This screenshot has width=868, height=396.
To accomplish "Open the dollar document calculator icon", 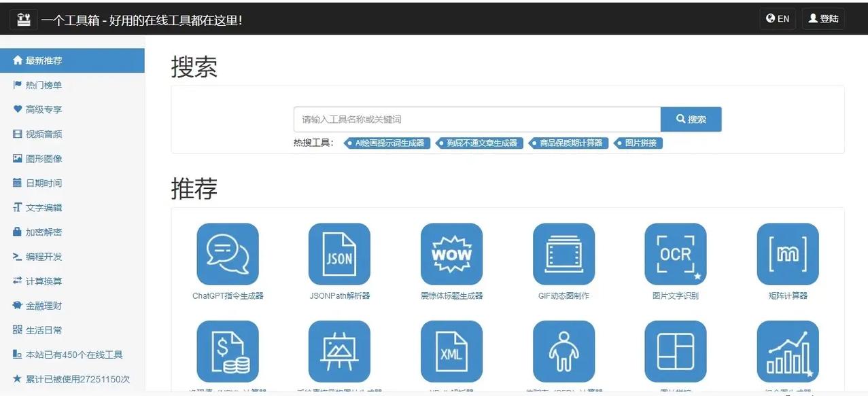I will coord(227,352).
